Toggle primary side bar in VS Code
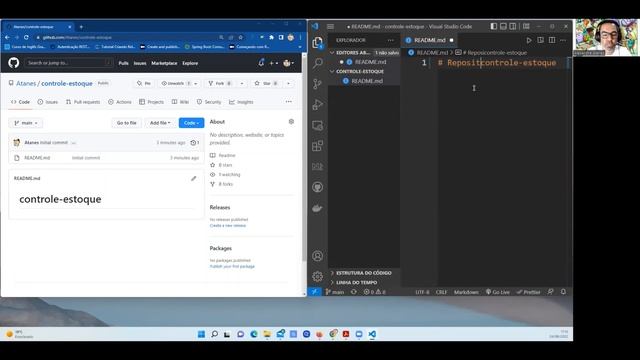The image size is (640, 360). coord(493,26)
